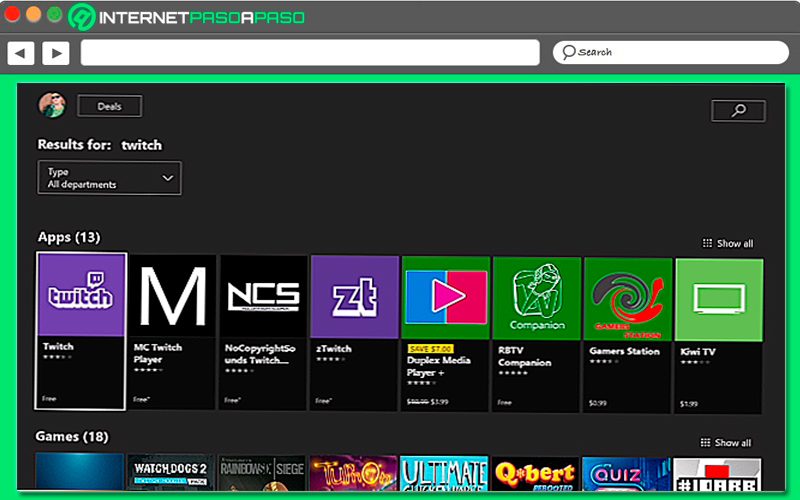The height and width of the screenshot is (500, 800).
Task: Click the Duplex Media Player $3.99 price
Action: click(x=439, y=402)
